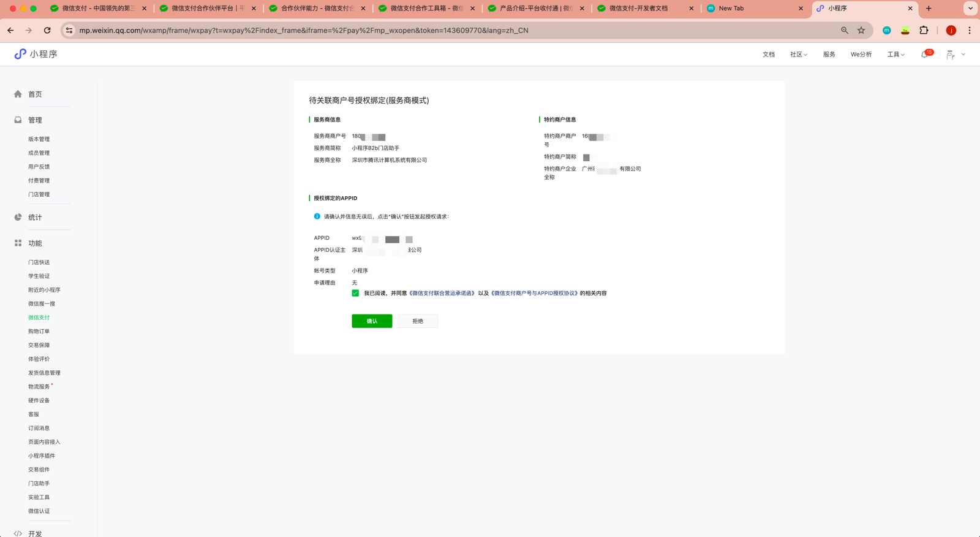
Task: Open 文档 in the header
Action: 769,55
